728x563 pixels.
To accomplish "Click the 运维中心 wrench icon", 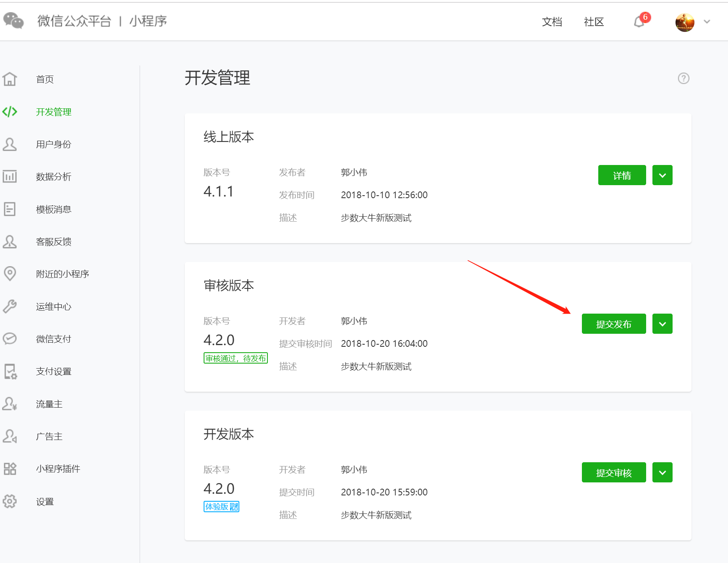I will [x=10, y=306].
